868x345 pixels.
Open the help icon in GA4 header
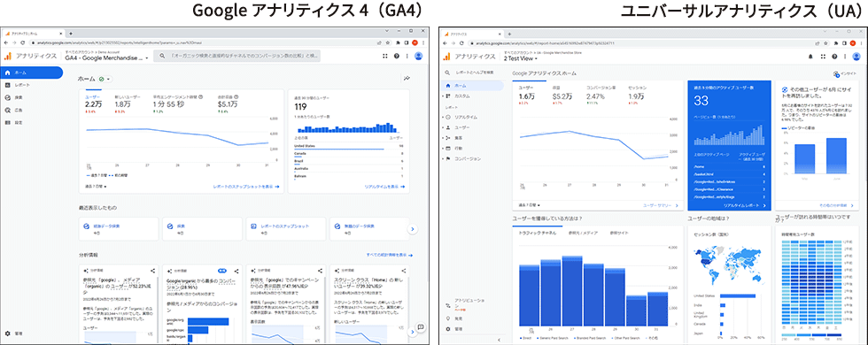coord(397,56)
